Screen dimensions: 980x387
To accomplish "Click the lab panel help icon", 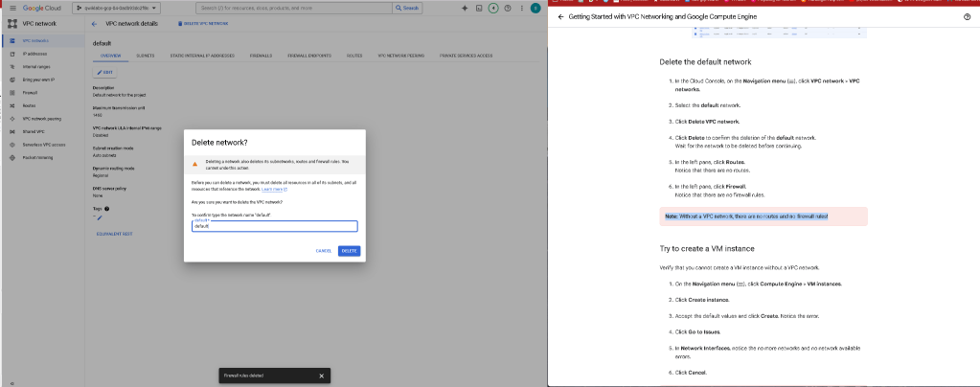I will (967, 17).
